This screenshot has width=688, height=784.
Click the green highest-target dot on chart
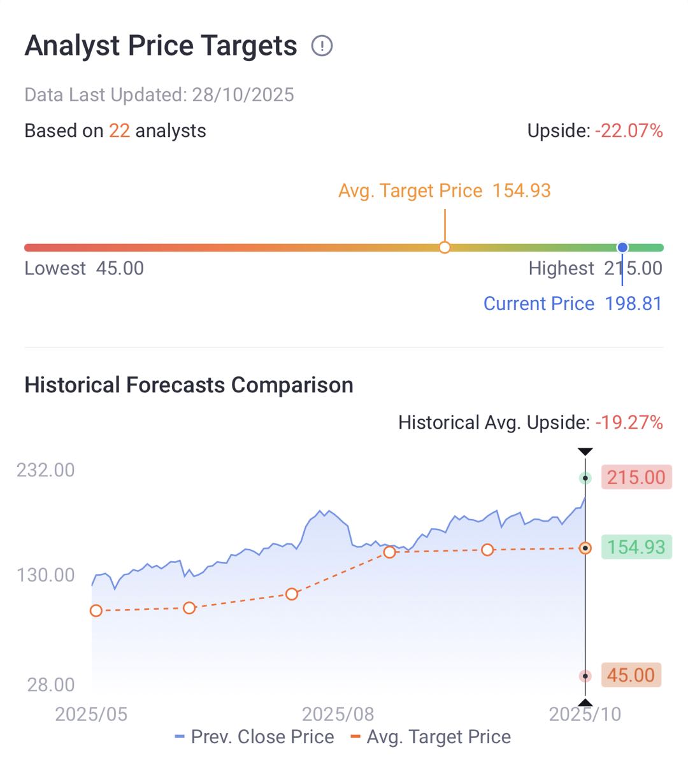pos(585,478)
